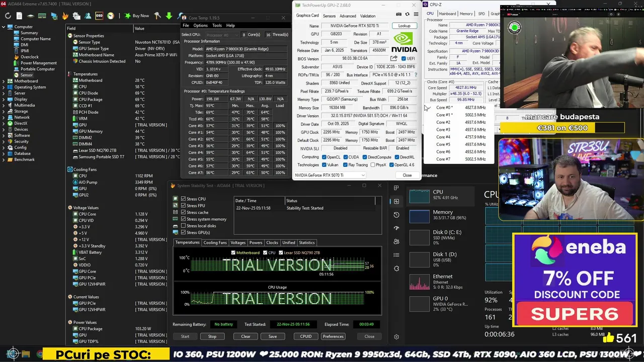Click the OSD panel toolbar icon
The width and height of the screenshot is (644, 362).
tap(99, 16)
